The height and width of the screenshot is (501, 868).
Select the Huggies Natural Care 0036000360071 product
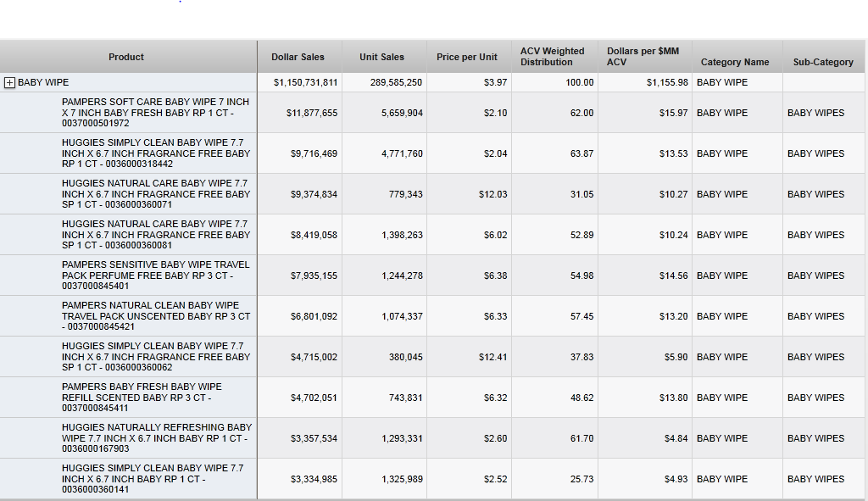(156, 194)
